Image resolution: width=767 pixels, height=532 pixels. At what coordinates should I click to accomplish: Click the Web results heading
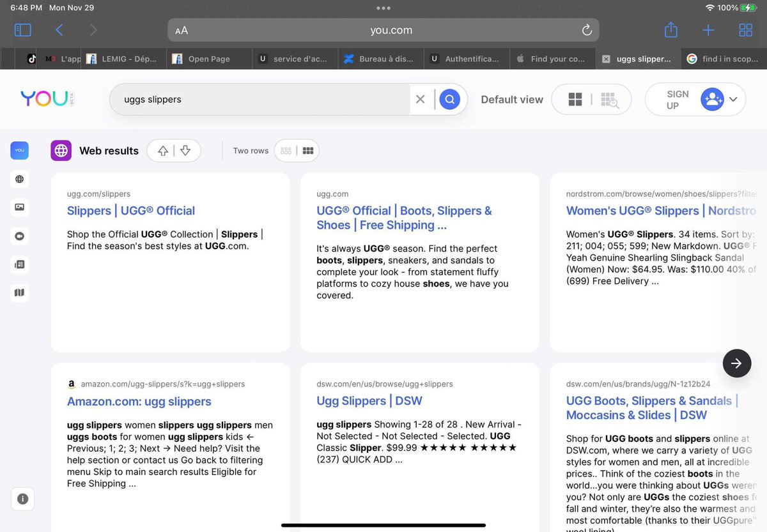[109, 151]
